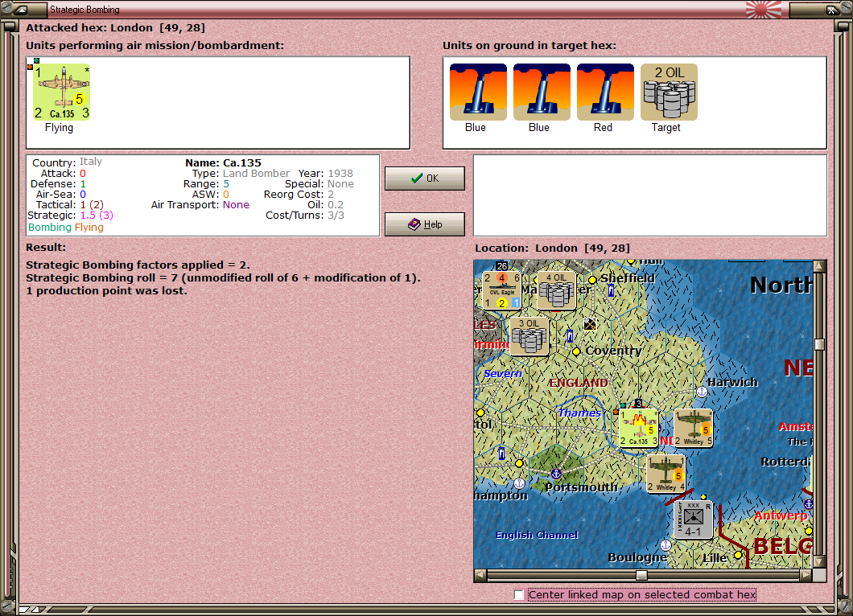Click the 3 OIL counter on the map
This screenshot has height=616, width=853.
pos(530,336)
